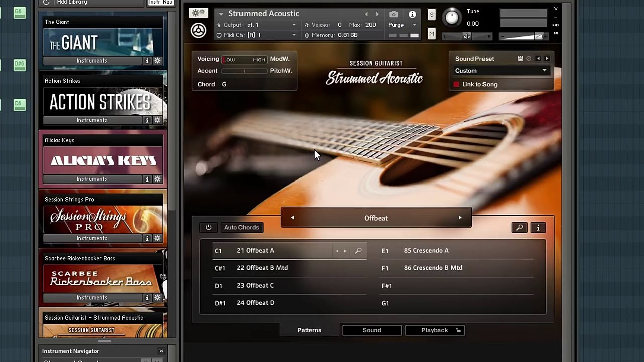Select the next Sound Preset
The image size is (644, 362).
(x=547, y=59)
